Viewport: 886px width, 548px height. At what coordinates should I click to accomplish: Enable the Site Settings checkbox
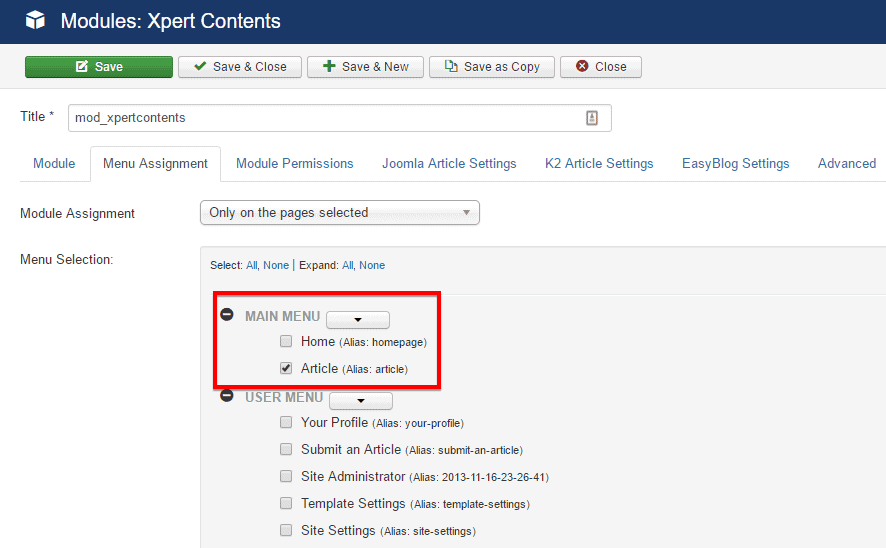[x=286, y=531]
